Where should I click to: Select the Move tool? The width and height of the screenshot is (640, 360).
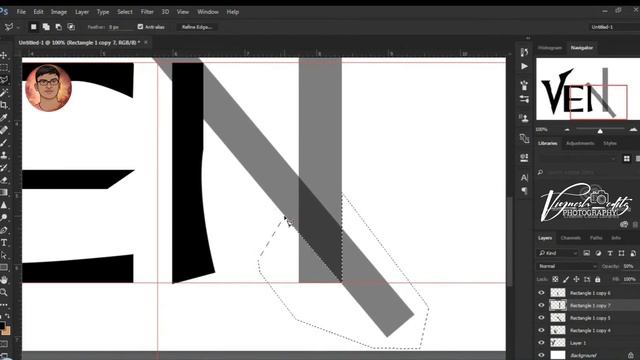coord(4,55)
